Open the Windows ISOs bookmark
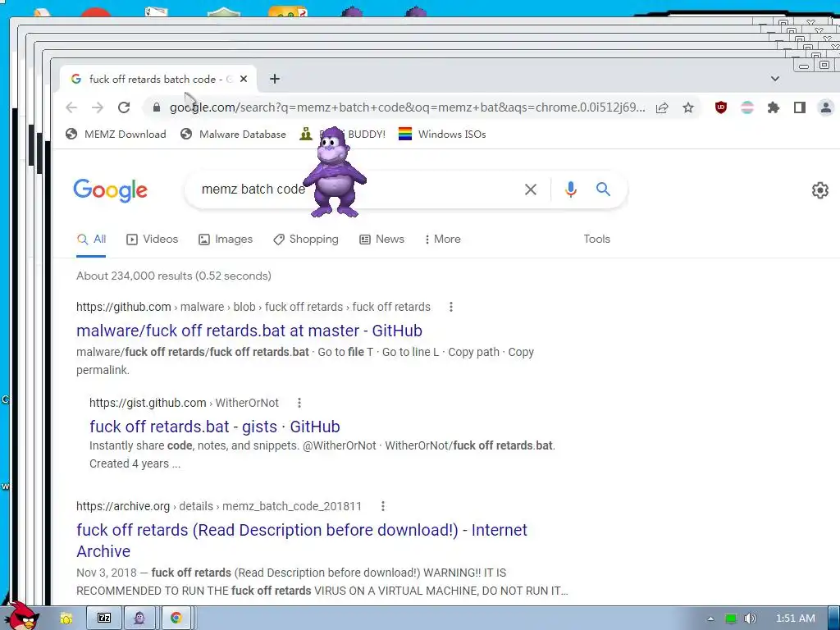The width and height of the screenshot is (840, 630). [442, 134]
